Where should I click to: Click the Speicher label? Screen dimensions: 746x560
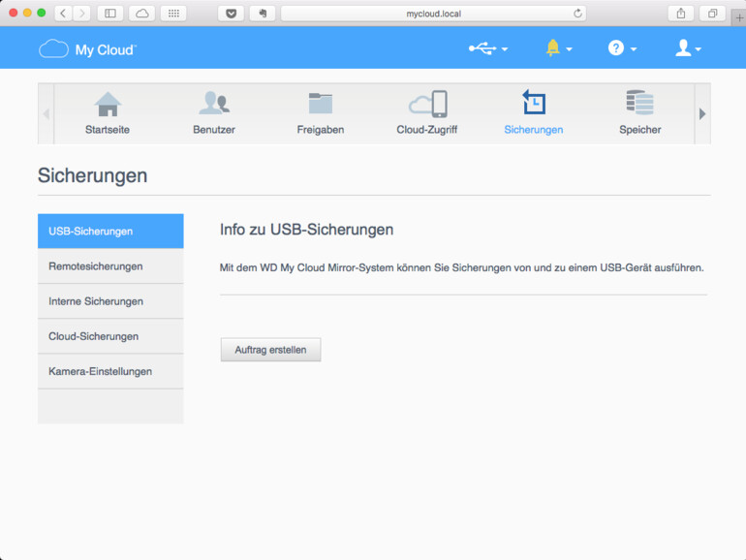tap(639, 130)
